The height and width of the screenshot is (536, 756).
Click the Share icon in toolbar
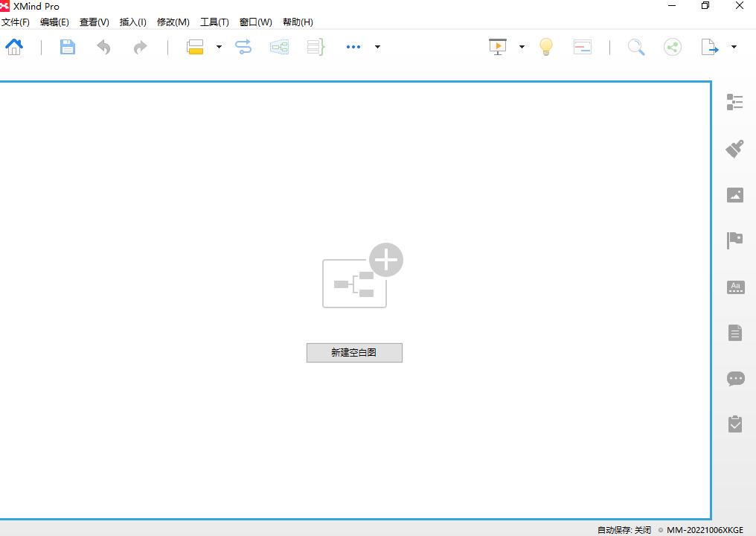[x=673, y=47]
